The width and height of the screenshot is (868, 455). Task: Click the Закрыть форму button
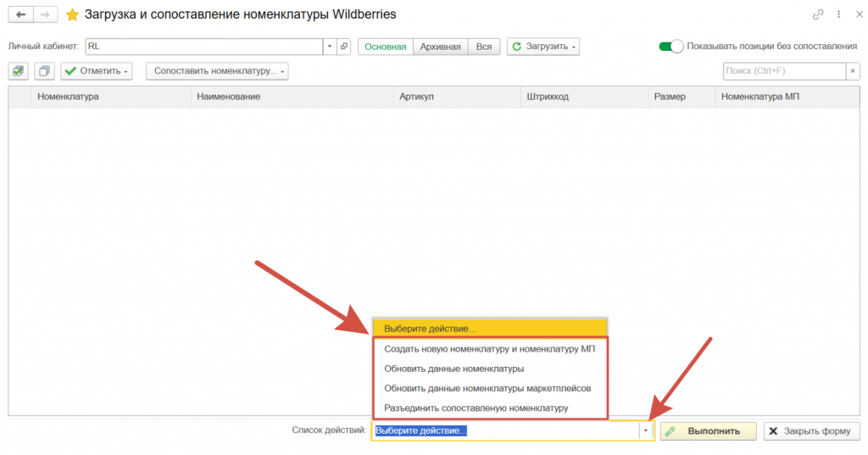[811, 431]
